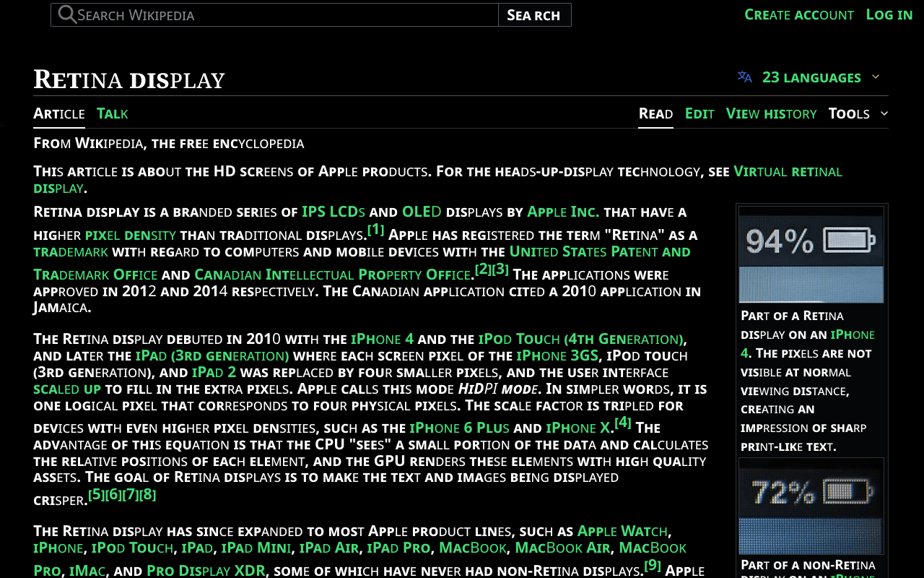Open the iPad (3rd generation) link
Image resolution: width=924 pixels, height=578 pixels.
[x=212, y=355]
